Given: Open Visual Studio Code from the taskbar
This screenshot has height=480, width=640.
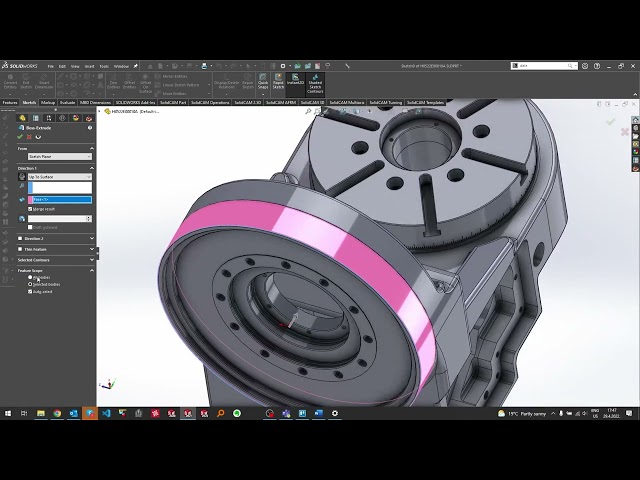Looking at the screenshot, I should 106,413.
